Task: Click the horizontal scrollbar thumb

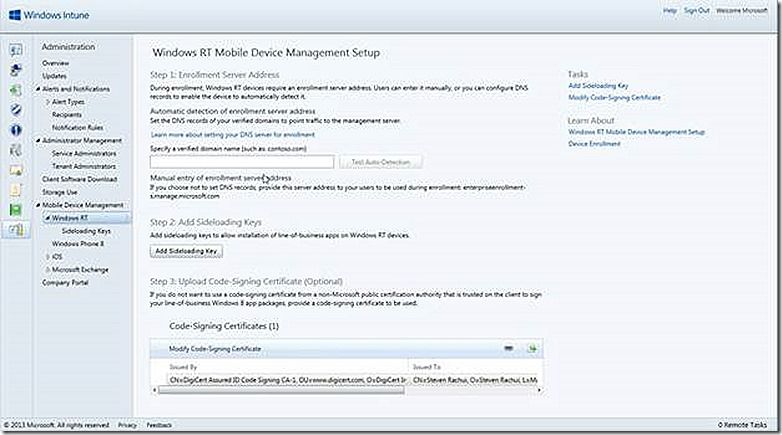Action: [x=281, y=390]
